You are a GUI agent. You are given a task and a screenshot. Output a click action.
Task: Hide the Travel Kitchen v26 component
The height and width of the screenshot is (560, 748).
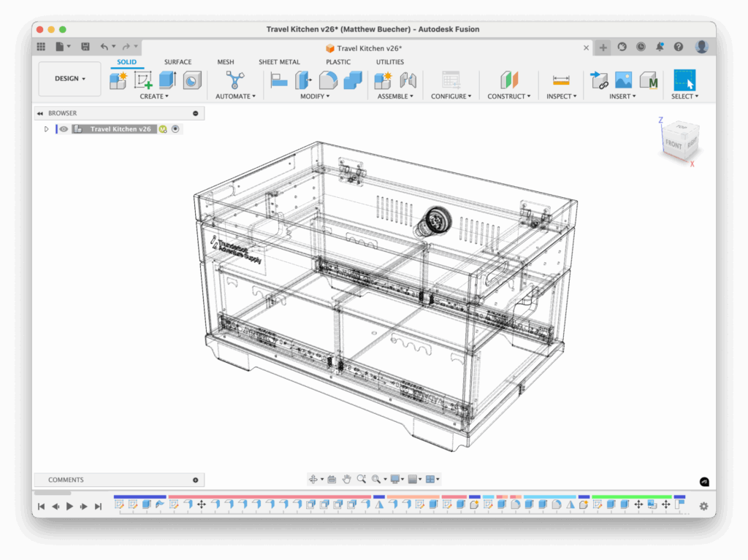[64, 129]
